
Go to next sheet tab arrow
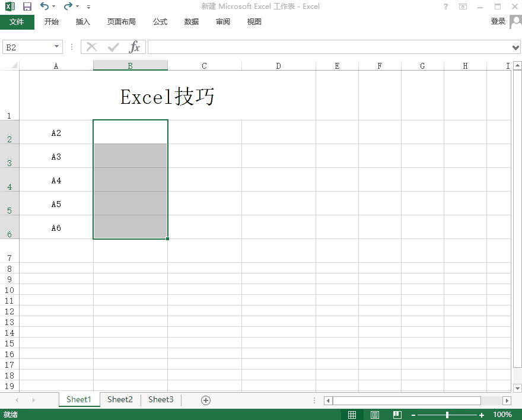pos(34,400)
